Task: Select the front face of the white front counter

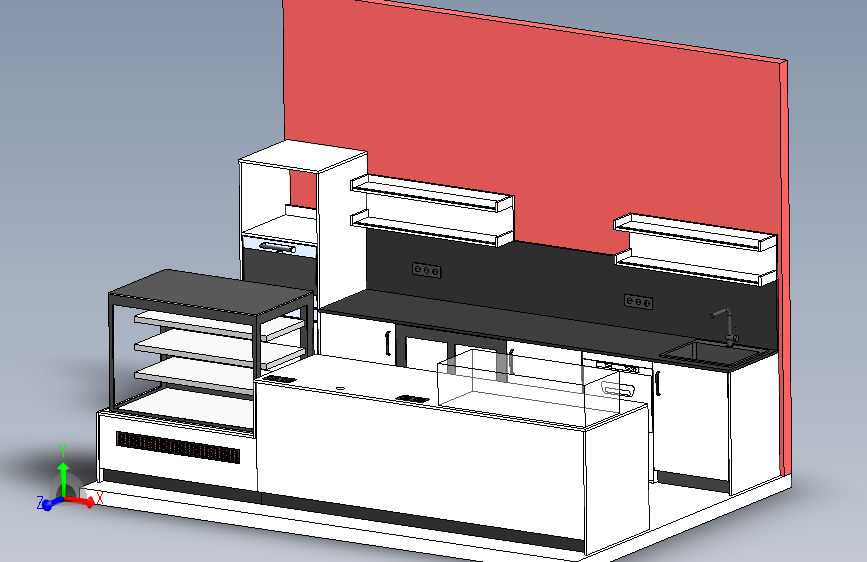Action: tap(420, 459)
